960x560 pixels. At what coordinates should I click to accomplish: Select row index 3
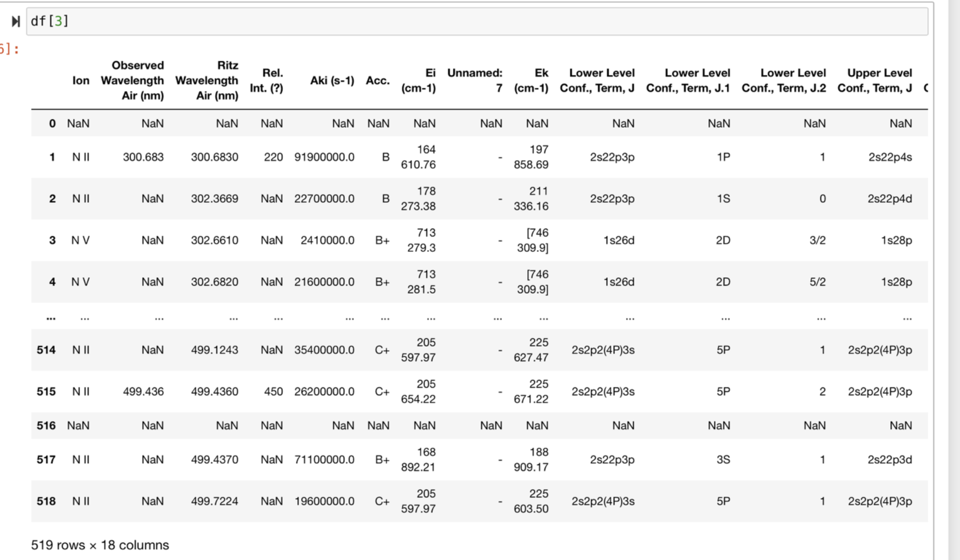52,240
